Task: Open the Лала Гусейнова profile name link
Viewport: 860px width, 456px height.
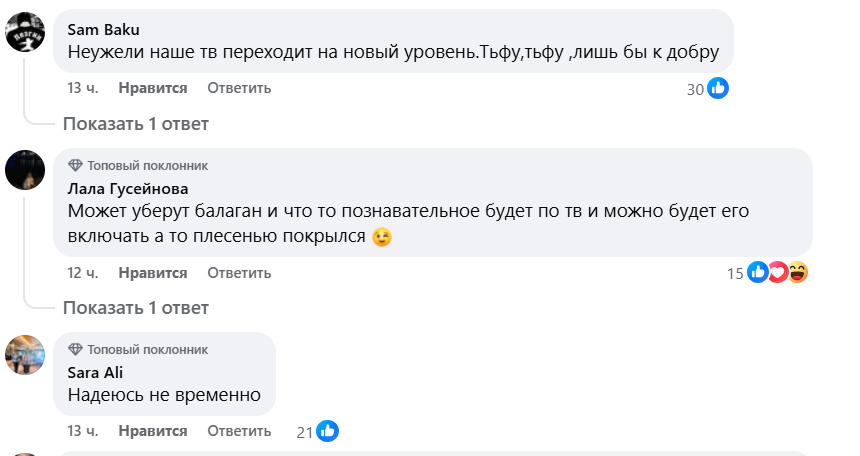Action: 127,188
